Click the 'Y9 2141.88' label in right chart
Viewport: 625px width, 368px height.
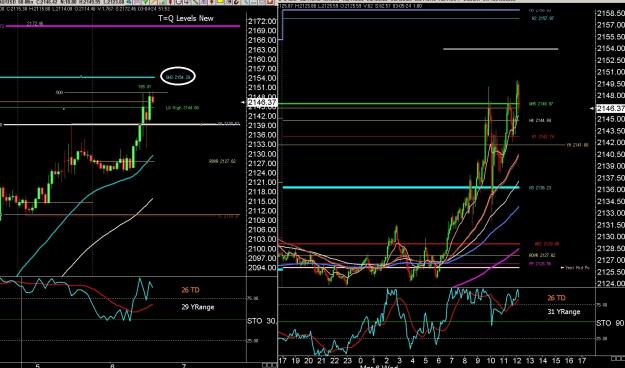[578, 146]
